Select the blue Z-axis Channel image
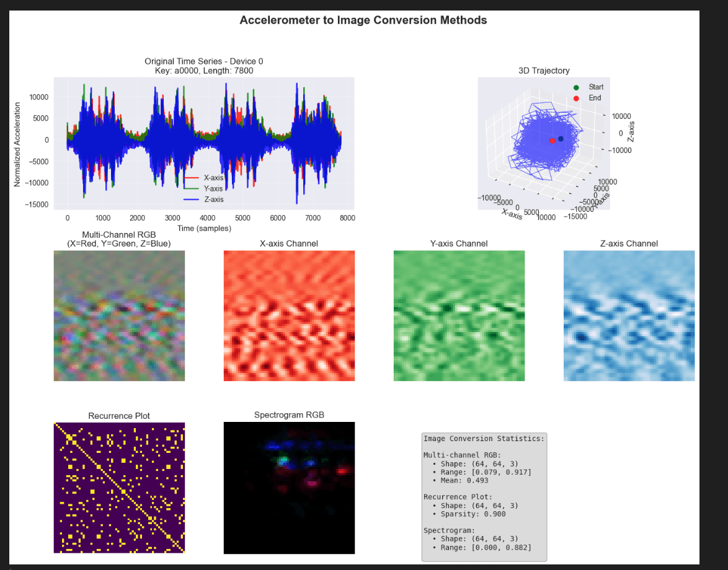728x570 pixels. 629,315
